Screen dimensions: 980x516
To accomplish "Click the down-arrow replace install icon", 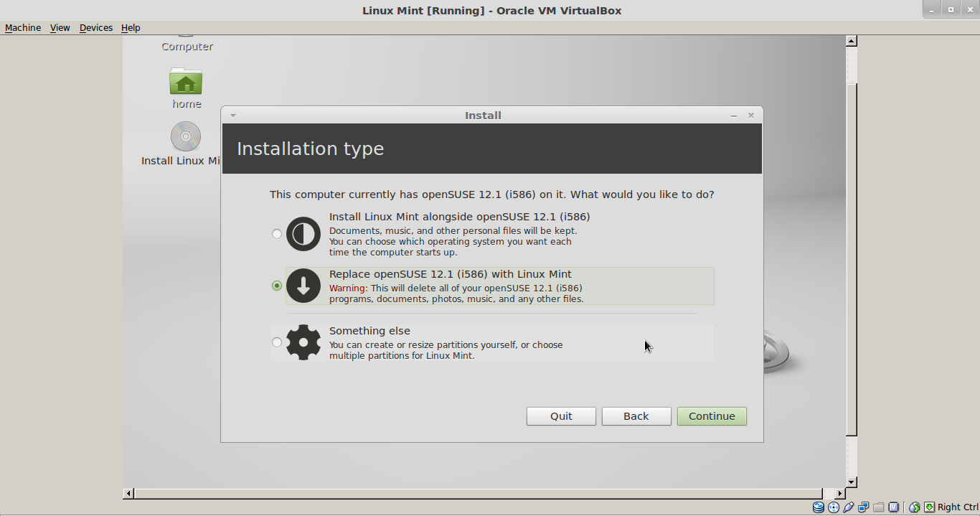I will tap(303, 286).
